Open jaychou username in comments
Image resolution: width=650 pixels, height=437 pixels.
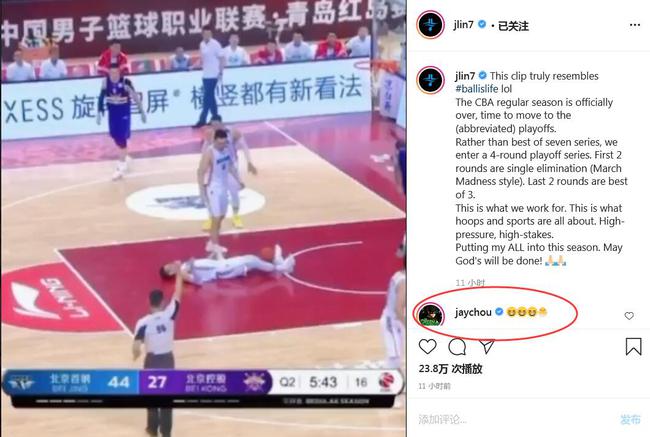point(473,312)
